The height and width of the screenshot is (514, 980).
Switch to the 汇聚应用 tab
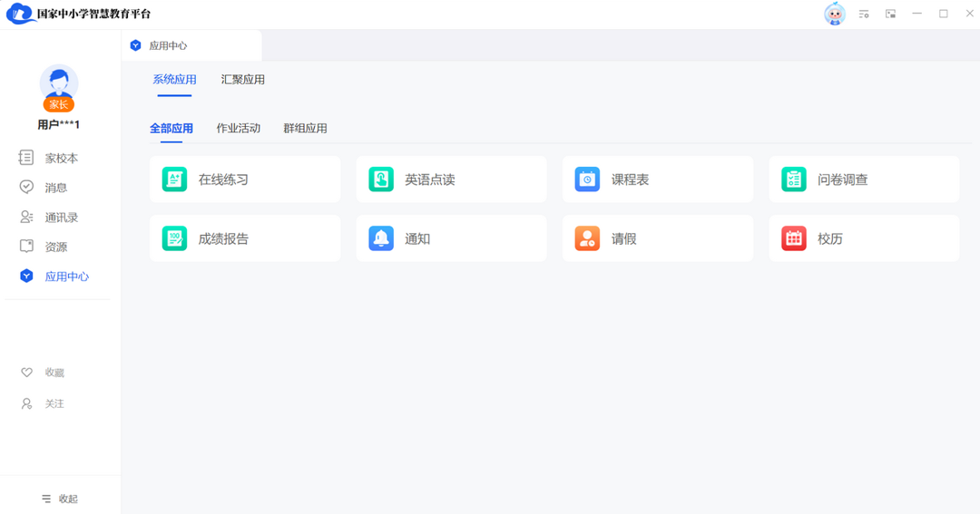click(243, 80)
